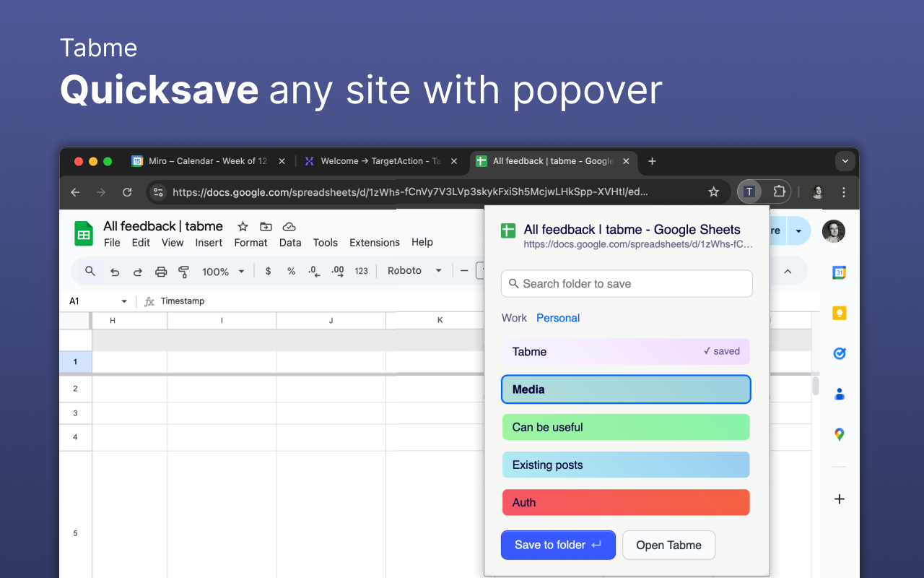Reload the current page
Screen dimensions: 924x578
pyautogui.click(x=127, y=192)
